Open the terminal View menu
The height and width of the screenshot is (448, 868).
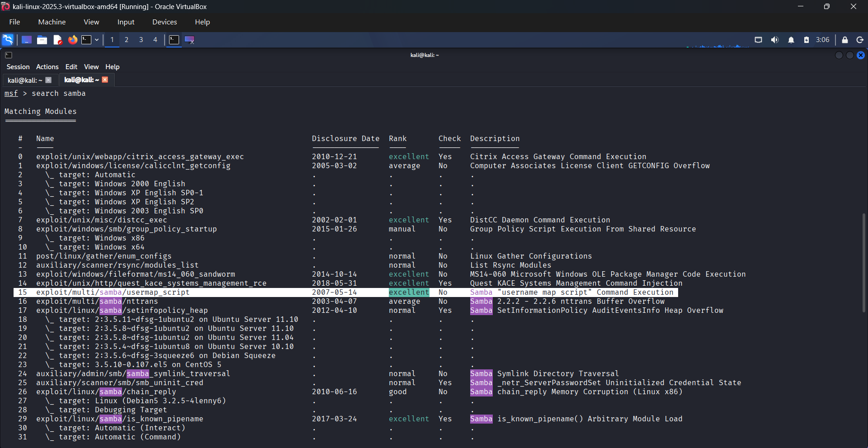pos(91,67)
